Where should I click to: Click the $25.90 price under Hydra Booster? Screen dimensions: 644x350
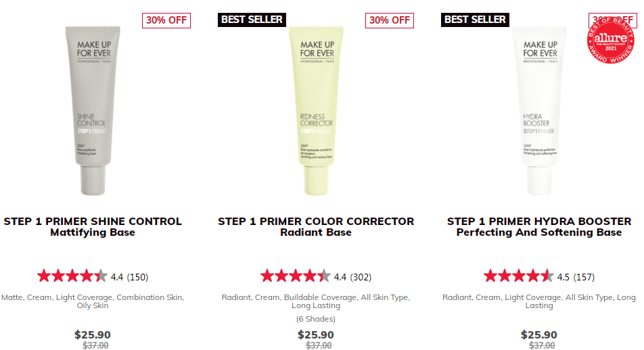pyautogui.click(x=539, y=335)
